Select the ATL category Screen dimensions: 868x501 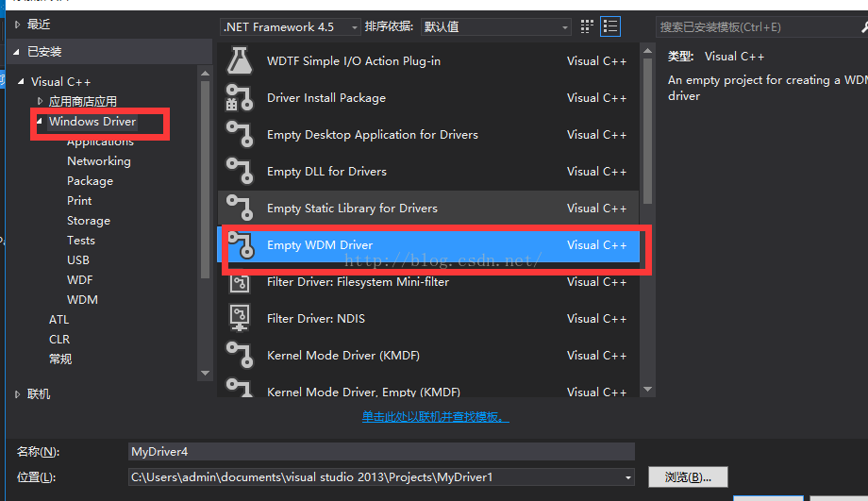(58, 320)
